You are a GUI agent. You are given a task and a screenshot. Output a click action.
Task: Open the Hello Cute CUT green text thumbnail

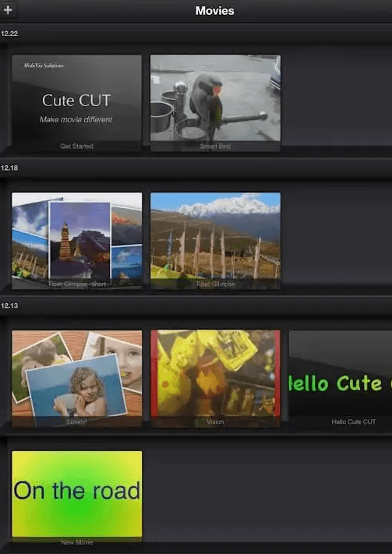pyautogui.click(x=341, y=379)
